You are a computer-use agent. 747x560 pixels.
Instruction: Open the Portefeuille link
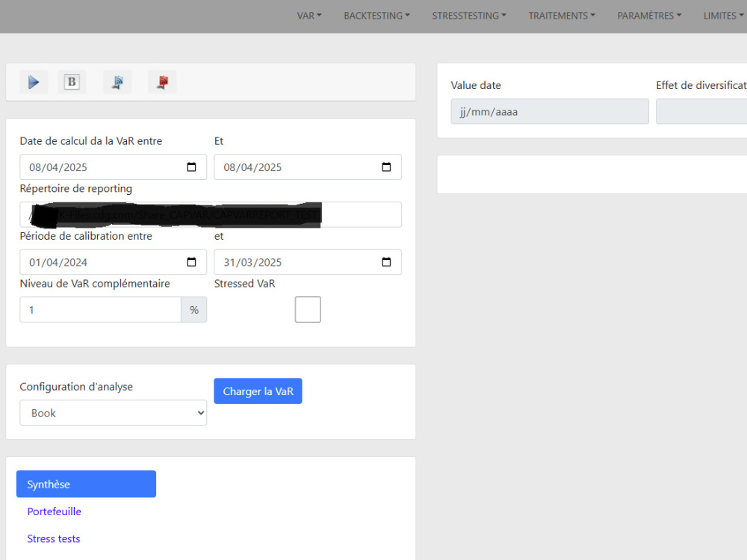point(55,511)
